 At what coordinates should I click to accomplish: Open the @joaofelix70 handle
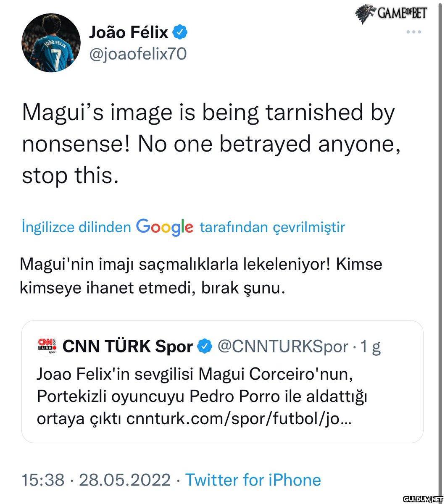(x=138, y=54)
